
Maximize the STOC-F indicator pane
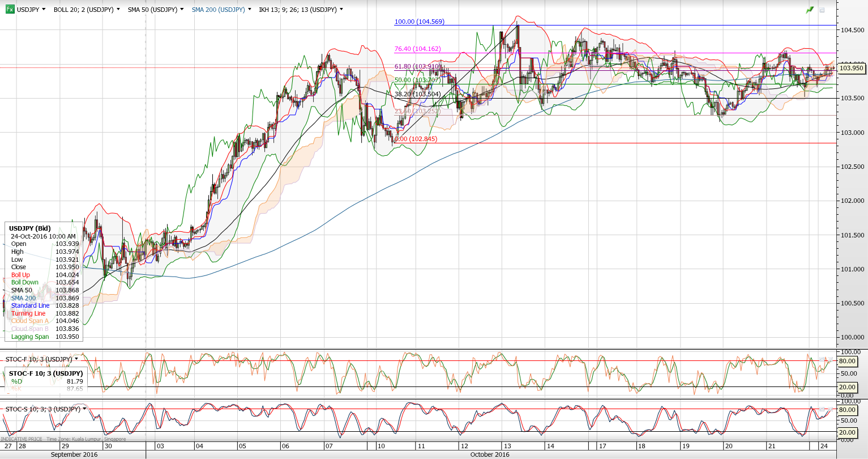point(822,359)
